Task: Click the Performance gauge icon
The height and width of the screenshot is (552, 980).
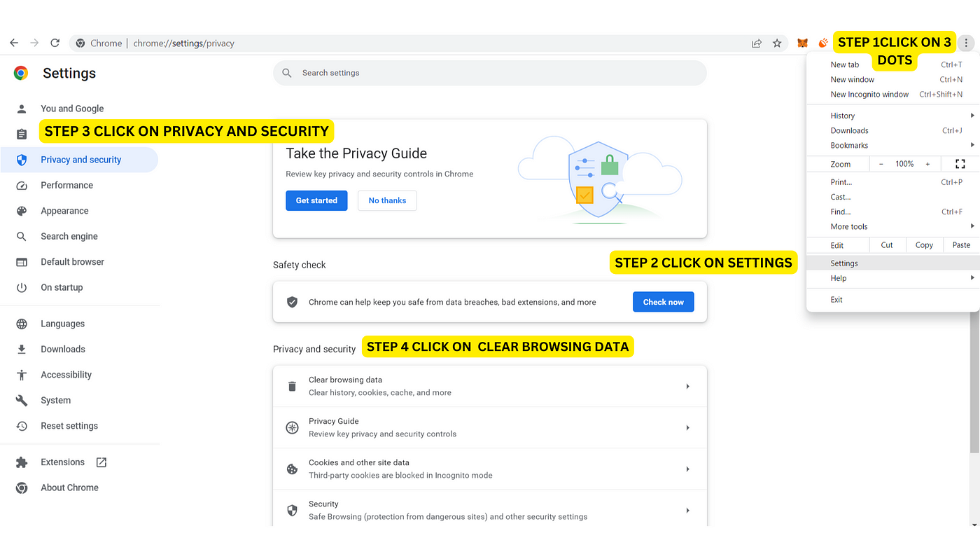Action: click(22, 186)
